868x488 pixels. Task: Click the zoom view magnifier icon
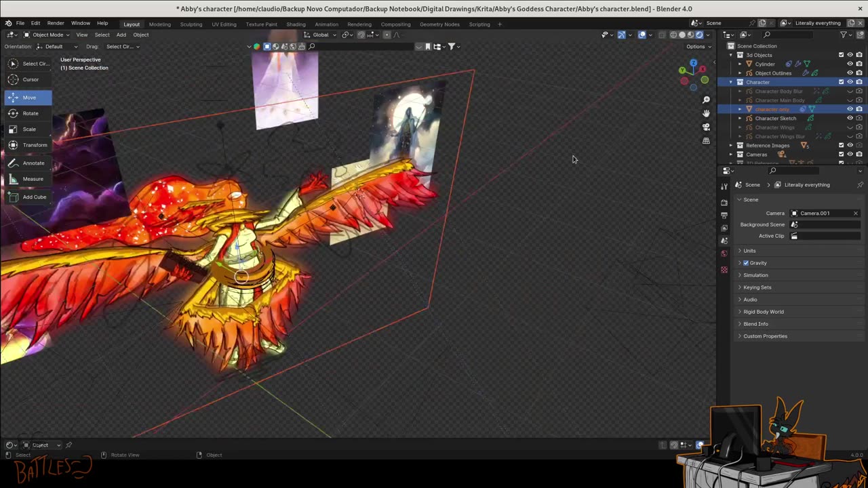[706, 100]
